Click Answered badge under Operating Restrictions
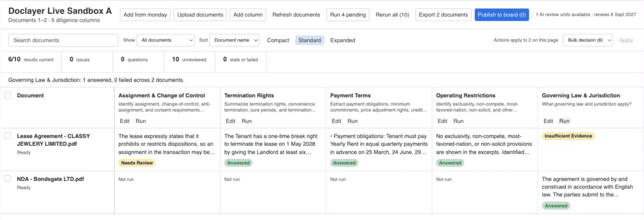The image size is (644, 220). coord(450,163)
